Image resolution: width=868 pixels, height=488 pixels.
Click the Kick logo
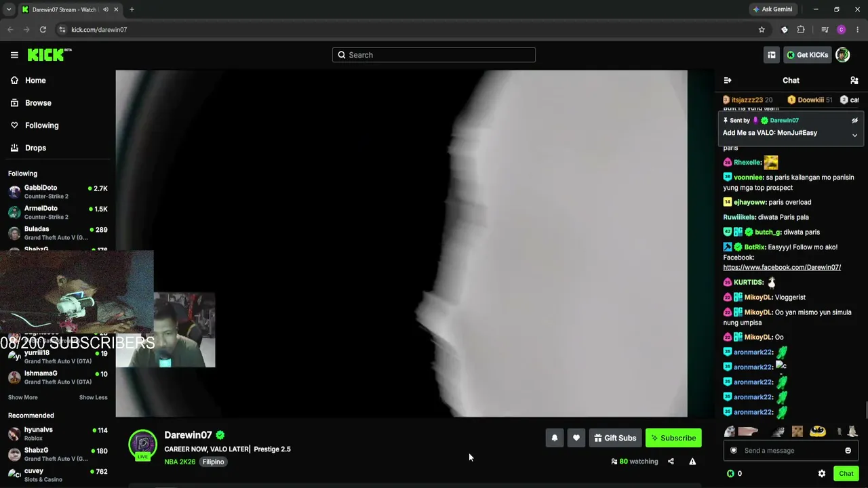(x=49, y=55)
